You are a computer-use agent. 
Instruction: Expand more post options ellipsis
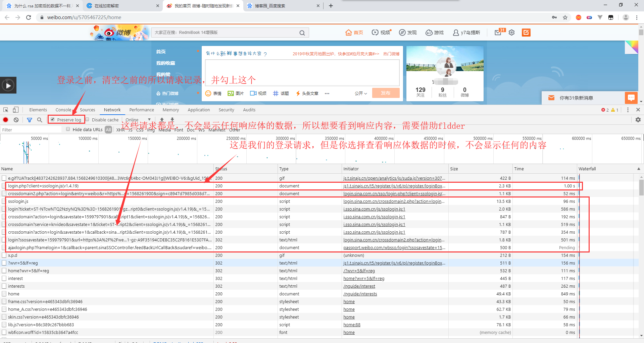(327, 93)
